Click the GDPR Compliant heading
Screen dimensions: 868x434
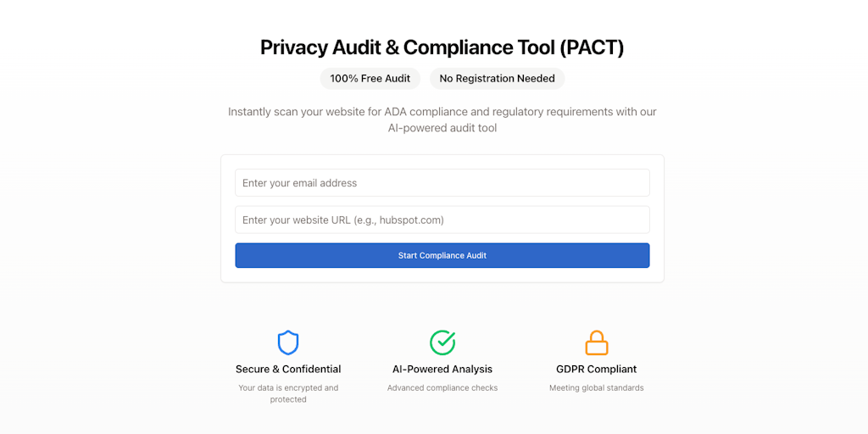(597, 370)
